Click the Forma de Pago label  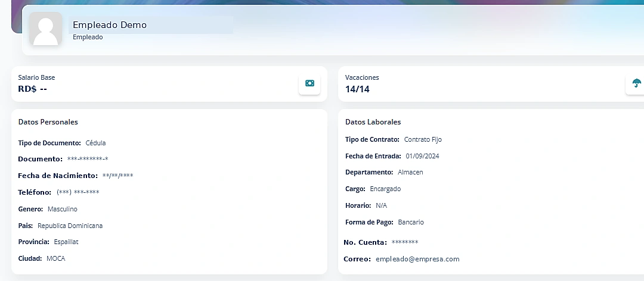pyautogui.click(x=370, y=222)
